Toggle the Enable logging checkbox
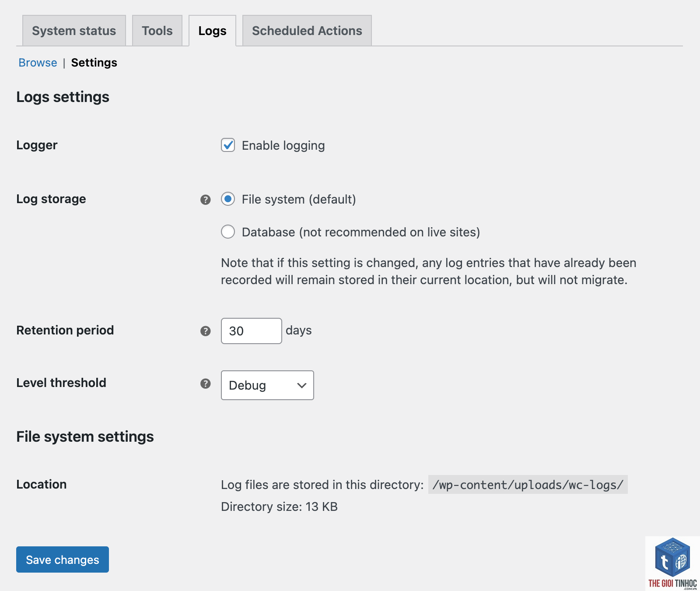 (228, 145)
